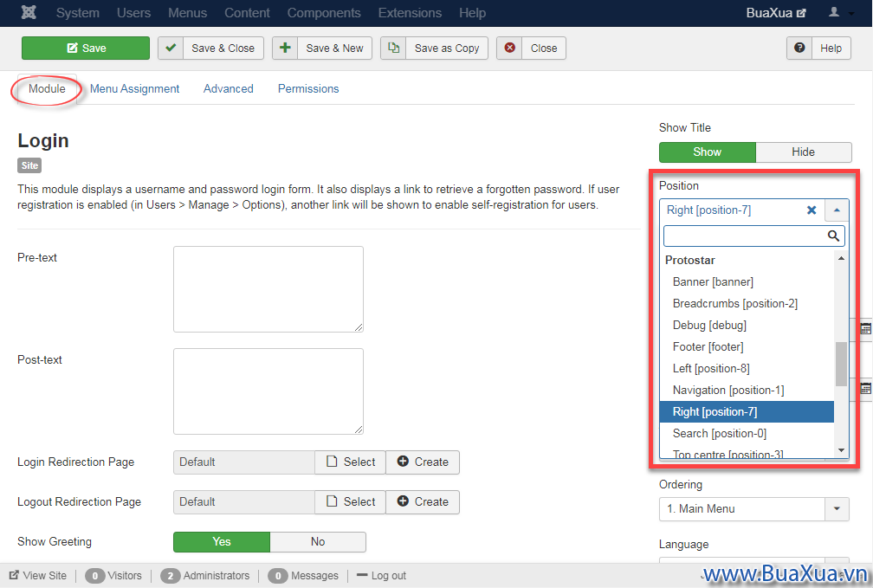Click Select for Login Redirection Page
The height and width of the screenshot is (588, 873).
click(350, 462)
